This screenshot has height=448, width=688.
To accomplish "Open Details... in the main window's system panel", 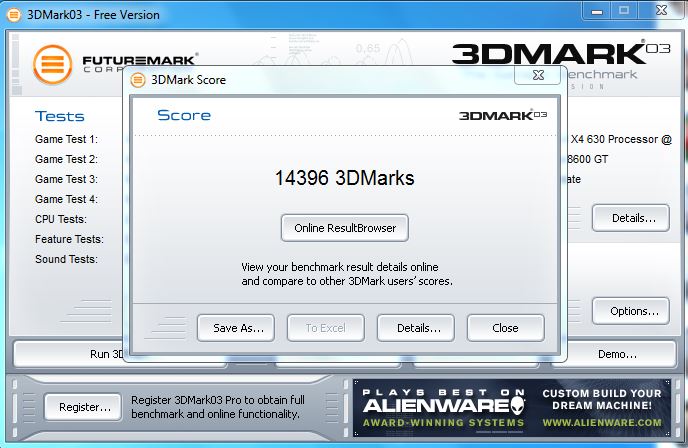I will (x=631, y=218).
